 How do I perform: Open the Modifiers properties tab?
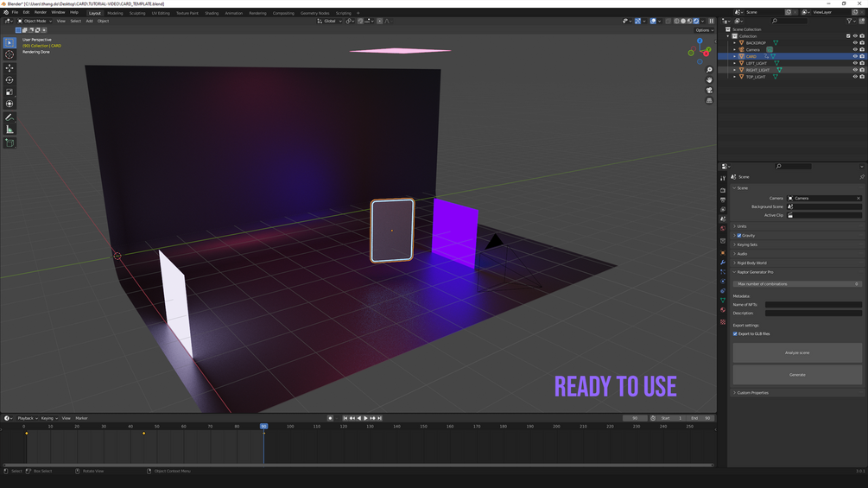click(723, 263)
